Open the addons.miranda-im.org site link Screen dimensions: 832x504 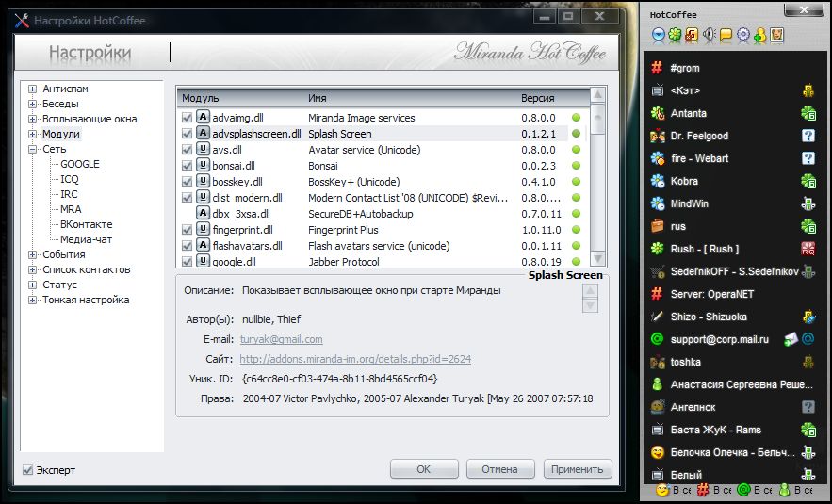point(355,359)
